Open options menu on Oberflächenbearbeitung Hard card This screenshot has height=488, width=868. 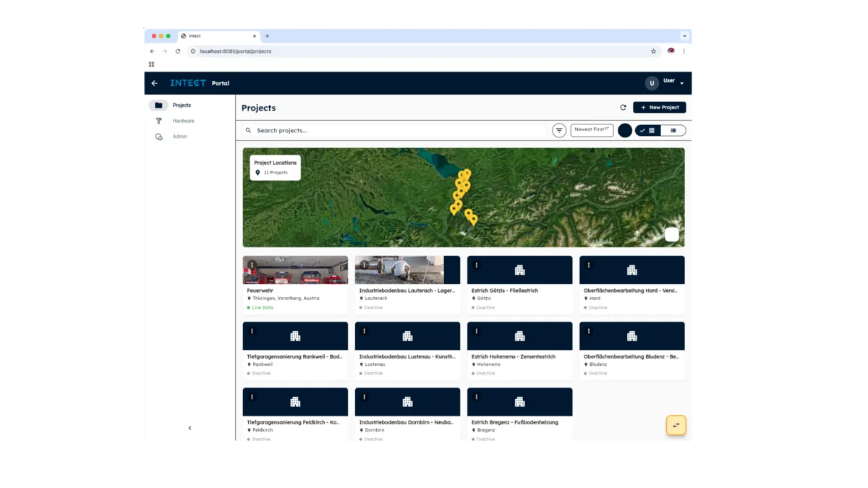pos(588,265)
